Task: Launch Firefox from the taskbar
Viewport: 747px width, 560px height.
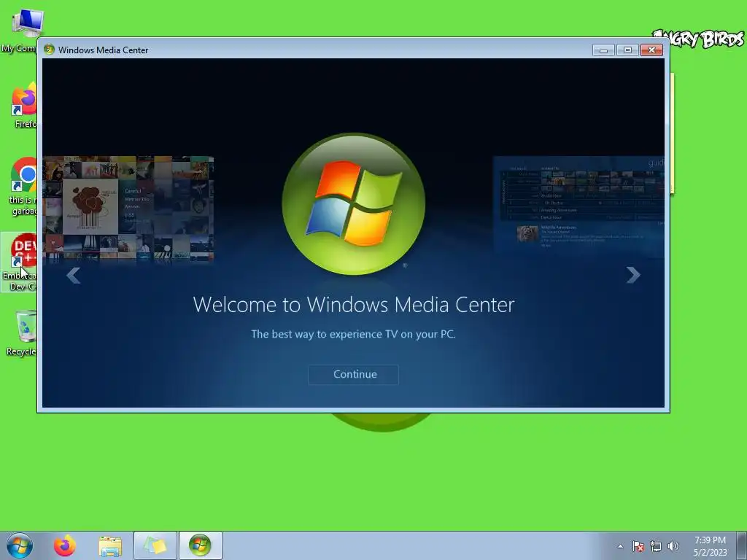Action: (x=64, y=545)
